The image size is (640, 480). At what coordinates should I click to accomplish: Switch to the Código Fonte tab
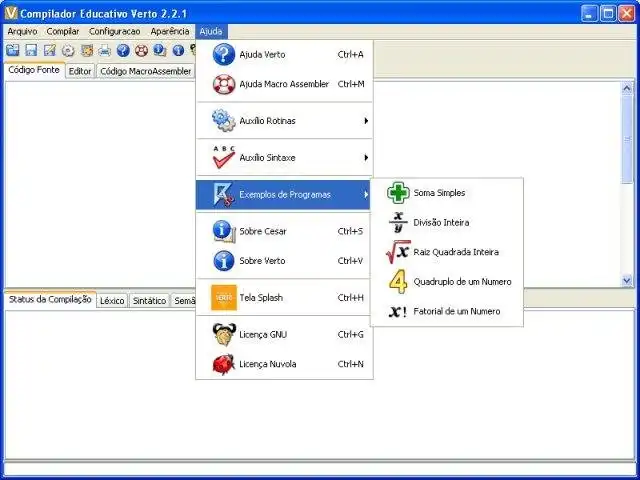pyautogui.click(x=34, y=70)
